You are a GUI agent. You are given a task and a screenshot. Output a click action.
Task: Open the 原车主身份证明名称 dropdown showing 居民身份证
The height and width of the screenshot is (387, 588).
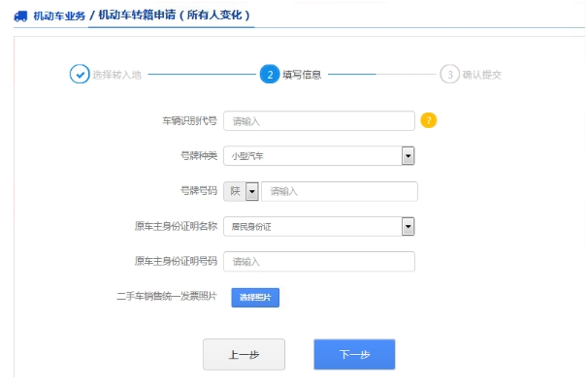319,227
